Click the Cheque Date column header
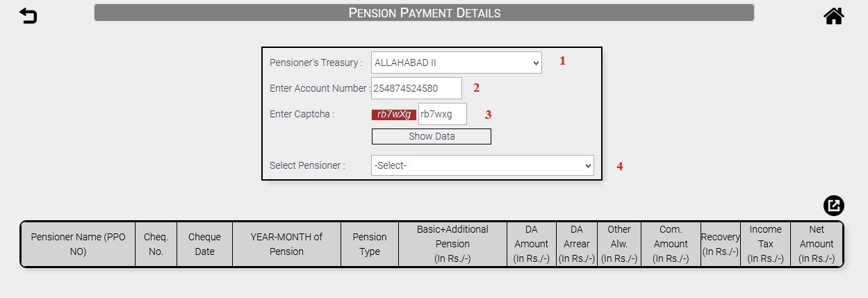This screenshot has width=868, height=298. tap(204, 244)
